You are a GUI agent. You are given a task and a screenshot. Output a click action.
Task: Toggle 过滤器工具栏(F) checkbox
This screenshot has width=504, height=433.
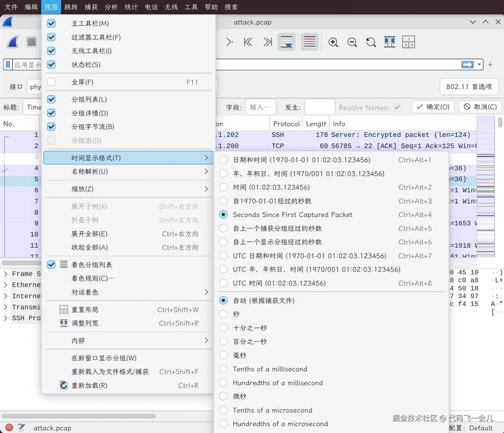click(x=51, y=37)
